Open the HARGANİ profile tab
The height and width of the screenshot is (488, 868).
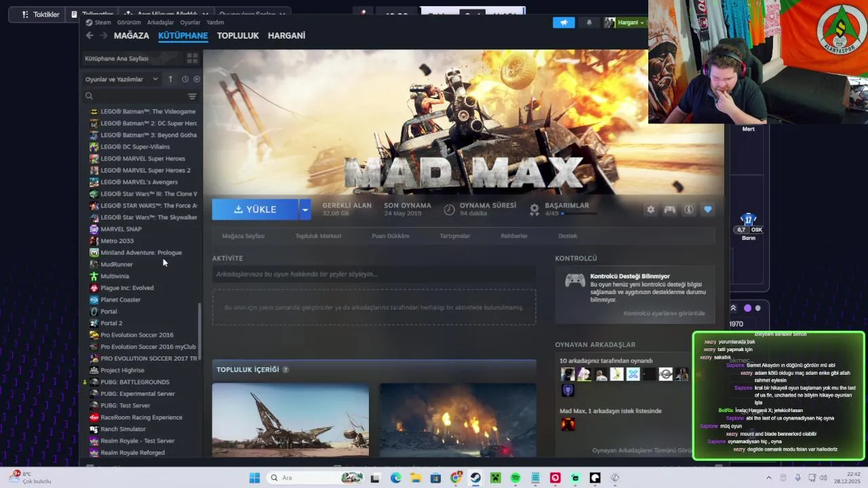click(286, 35)
